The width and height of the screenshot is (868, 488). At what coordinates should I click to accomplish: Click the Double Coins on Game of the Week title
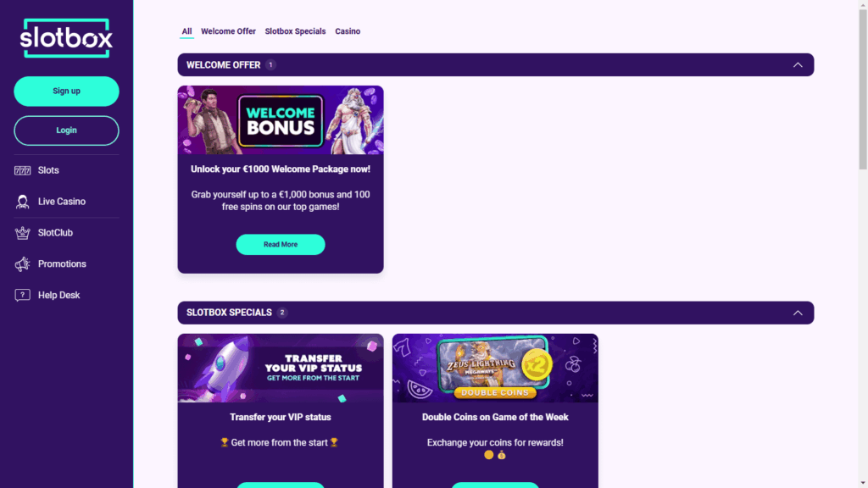point(495,417)
